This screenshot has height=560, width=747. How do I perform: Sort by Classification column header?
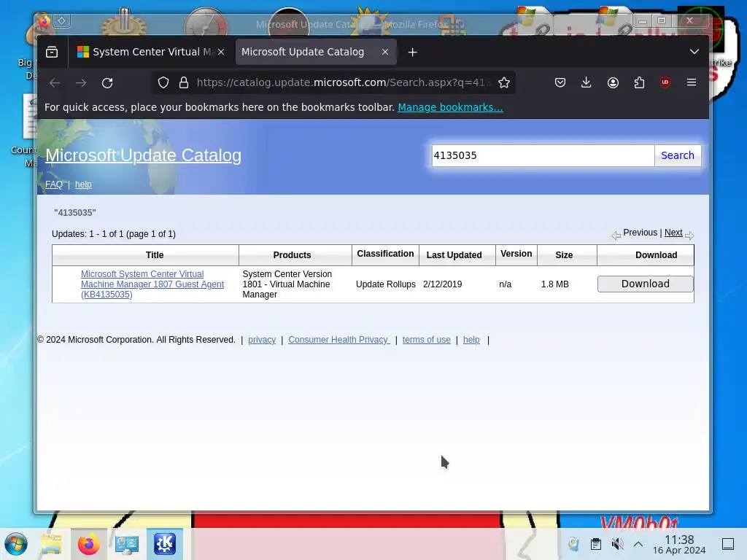coord(385,254)
